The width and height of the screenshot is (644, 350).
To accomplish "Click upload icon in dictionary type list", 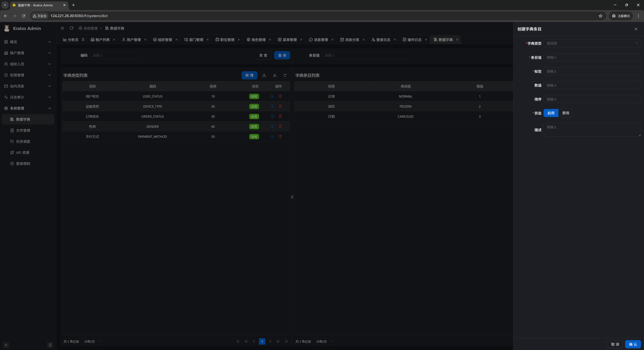I will (x=264, y=75).
